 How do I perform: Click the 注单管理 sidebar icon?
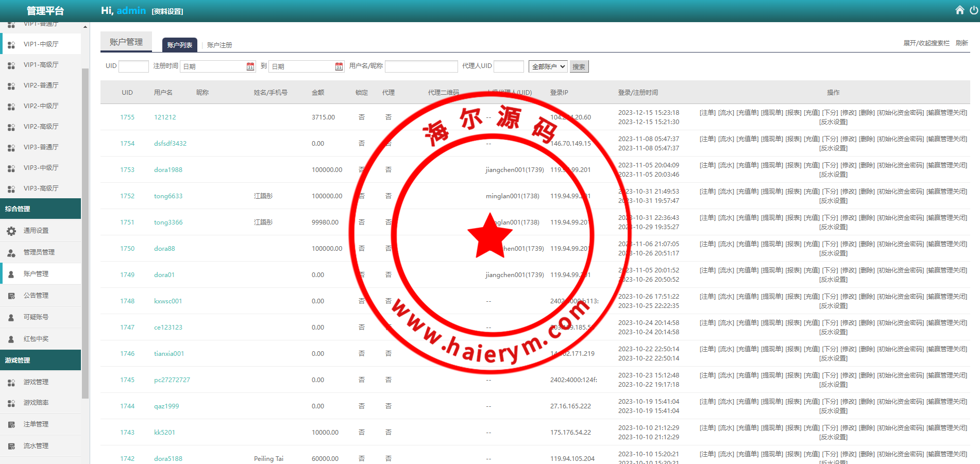[x=11, y=425]
